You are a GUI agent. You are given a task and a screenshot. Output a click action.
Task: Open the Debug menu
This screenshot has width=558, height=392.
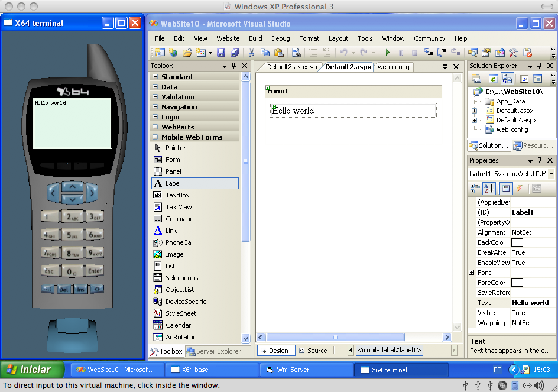280,38
